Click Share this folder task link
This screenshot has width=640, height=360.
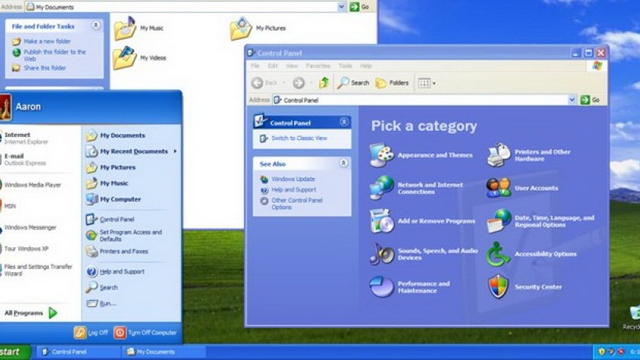pos(44,68)
